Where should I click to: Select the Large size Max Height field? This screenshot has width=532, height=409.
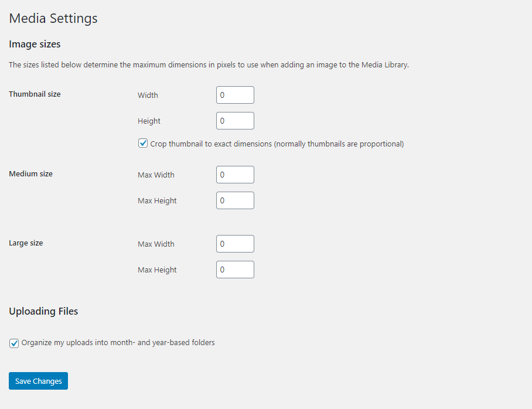pyautogui.click(x=235, y=270)
